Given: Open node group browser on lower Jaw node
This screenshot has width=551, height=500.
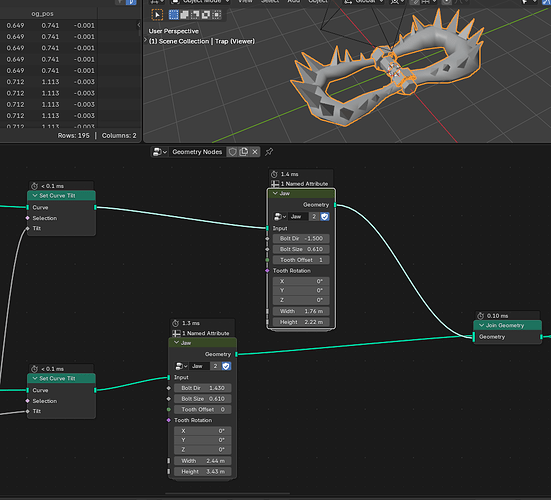Looking at the screenshot, I should pos(181,366).
